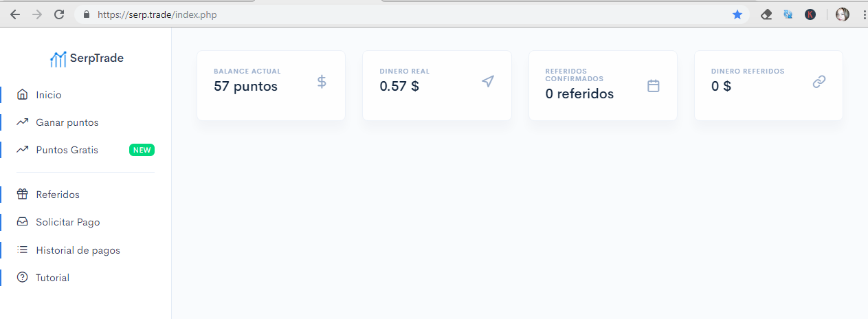The width and height of the screenshot is (868, 319).
Task: Click the gift icon beside Referidos
Action: pos(23,195)
